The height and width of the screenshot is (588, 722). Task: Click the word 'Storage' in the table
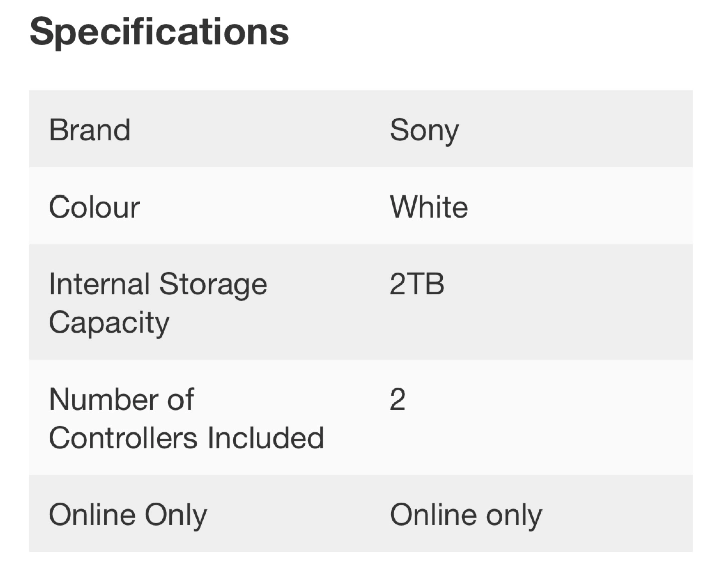pyautogui.click(x=213, y=285)
